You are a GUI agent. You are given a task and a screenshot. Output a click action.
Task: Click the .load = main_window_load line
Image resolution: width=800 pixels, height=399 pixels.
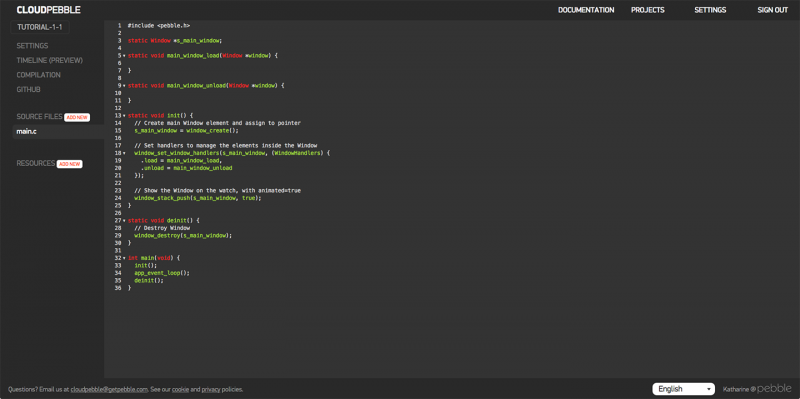(x=181, y=160)
